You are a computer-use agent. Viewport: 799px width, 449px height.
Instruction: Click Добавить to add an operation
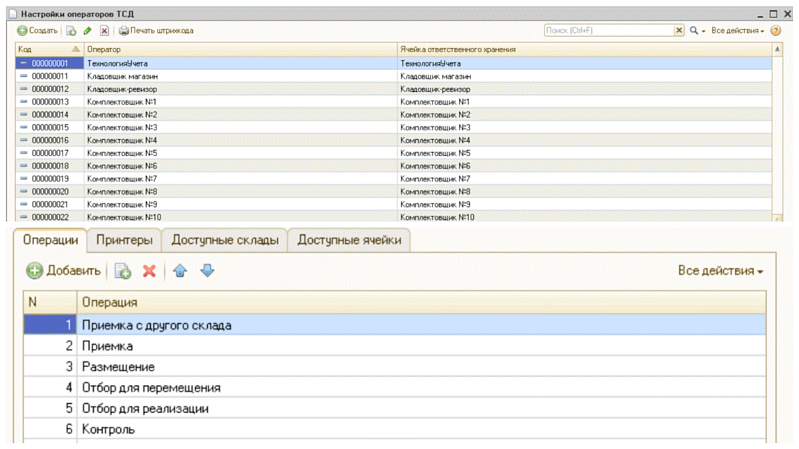point(64,271)
